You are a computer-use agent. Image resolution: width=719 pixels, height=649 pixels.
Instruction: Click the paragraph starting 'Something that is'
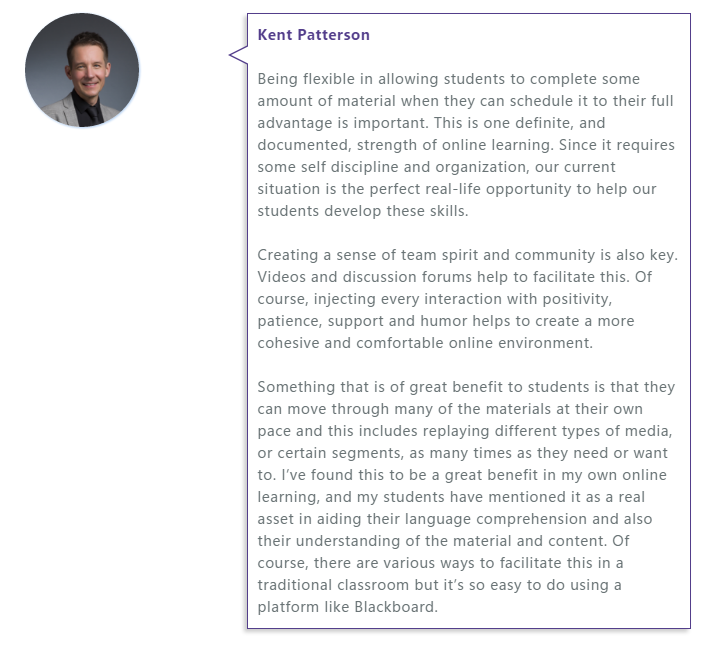[466, 497]
